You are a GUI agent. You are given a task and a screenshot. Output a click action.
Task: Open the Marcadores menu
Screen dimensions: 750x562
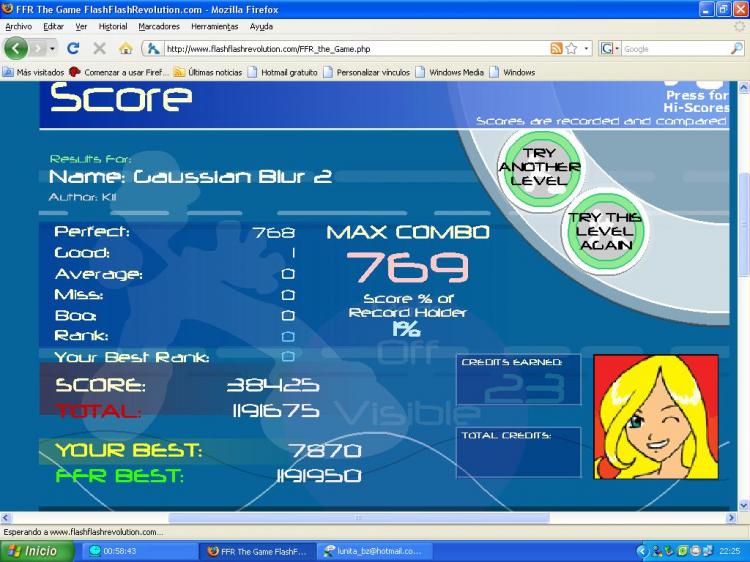tap(160, 26)
